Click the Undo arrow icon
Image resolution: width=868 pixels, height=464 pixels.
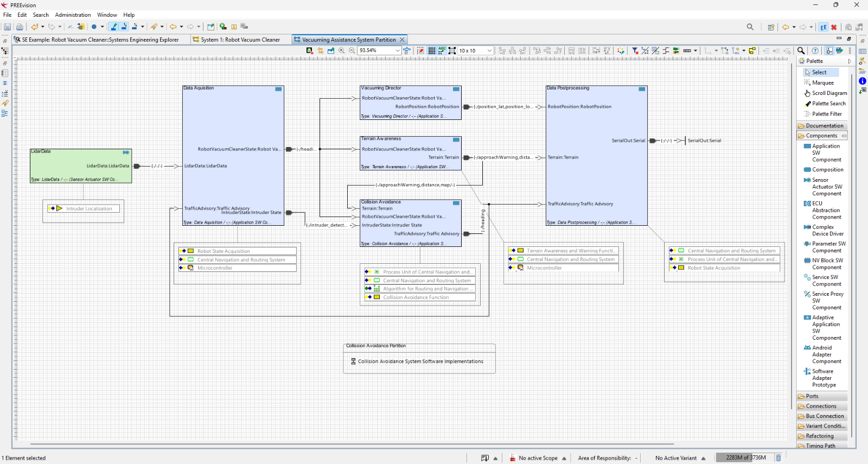click(x=35, y=27)
